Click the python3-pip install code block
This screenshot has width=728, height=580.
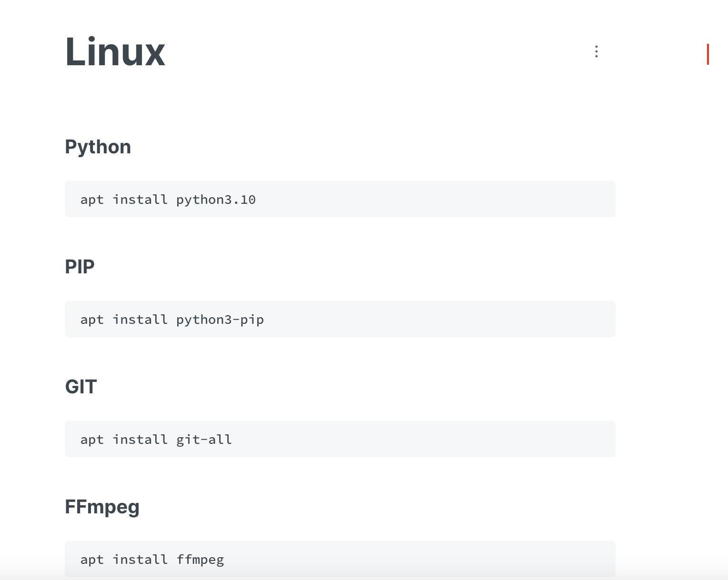point(340,319)
